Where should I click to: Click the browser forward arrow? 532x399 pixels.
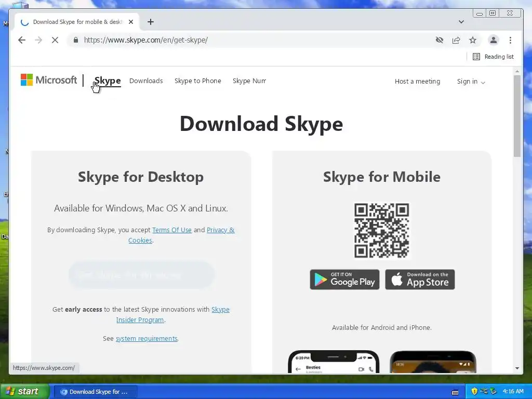point(38,40)
